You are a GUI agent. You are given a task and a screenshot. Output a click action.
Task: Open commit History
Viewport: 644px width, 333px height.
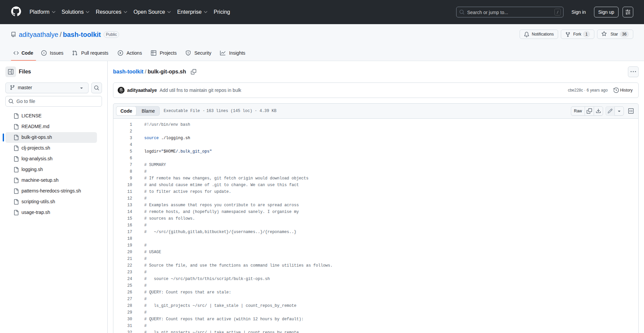coord(623,90)
